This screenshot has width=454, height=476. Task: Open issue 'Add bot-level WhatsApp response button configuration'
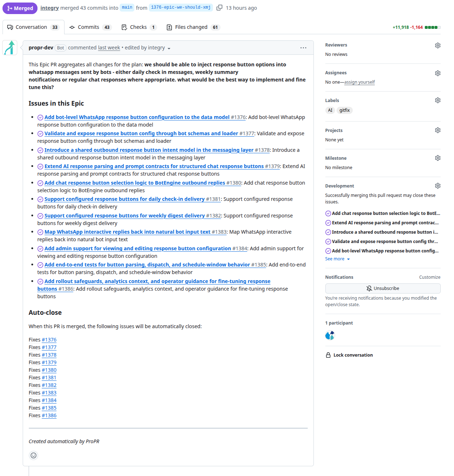(x=137, y=117)
